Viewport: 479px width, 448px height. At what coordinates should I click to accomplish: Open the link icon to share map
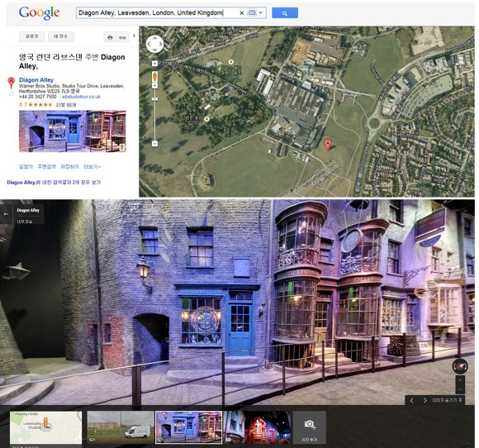pos(122,37)
